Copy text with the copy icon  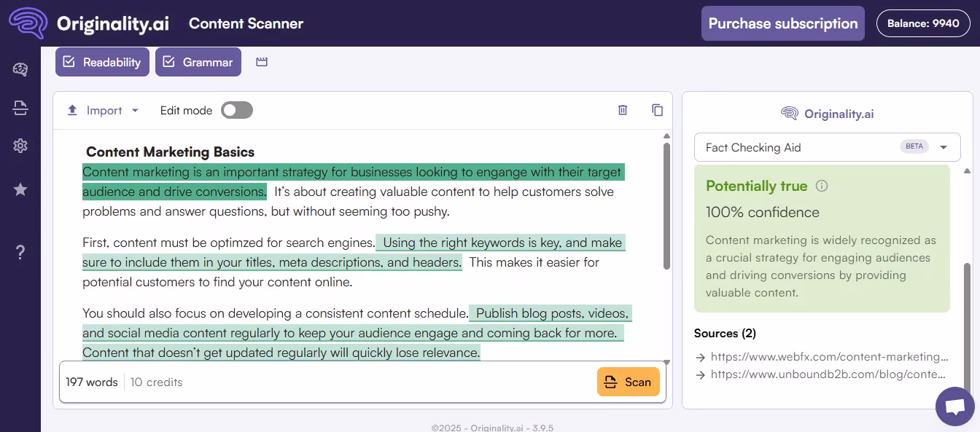click(x=658, y=110)
